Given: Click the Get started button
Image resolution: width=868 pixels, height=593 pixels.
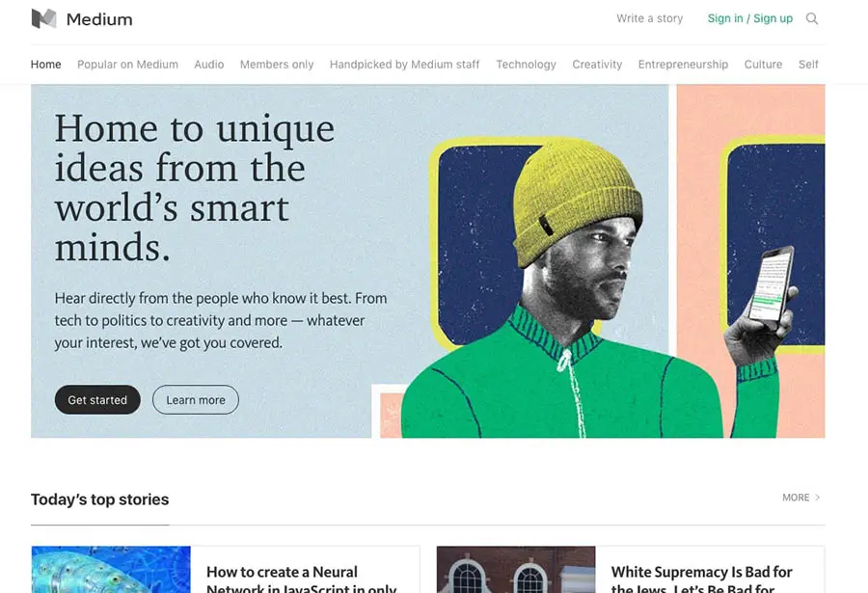Looking at the screenshot, I should click(97, 400).
